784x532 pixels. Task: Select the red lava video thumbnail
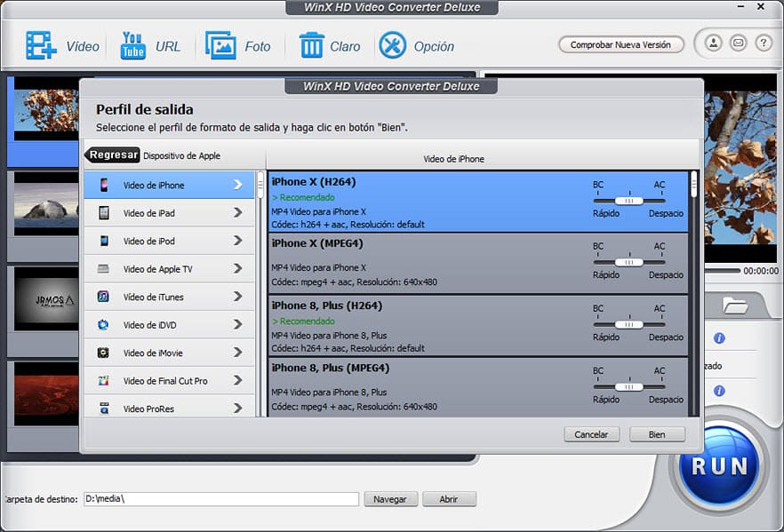pos(46,394)
